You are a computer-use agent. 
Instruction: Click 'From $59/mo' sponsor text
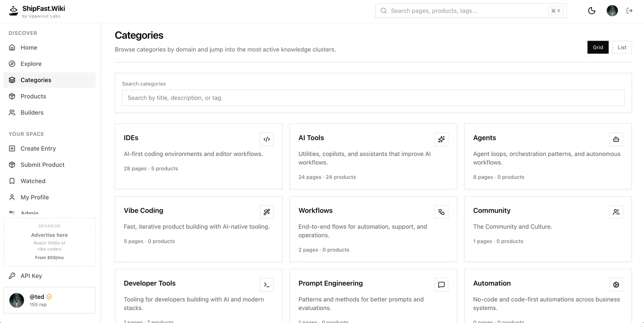tap(50, 257)
